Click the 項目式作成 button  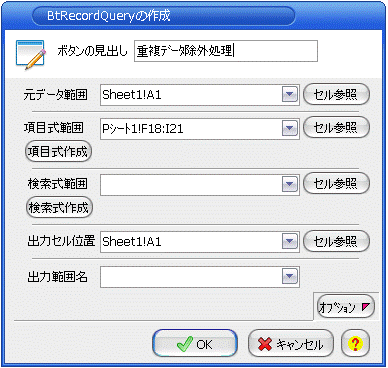[x=58, y=152]
